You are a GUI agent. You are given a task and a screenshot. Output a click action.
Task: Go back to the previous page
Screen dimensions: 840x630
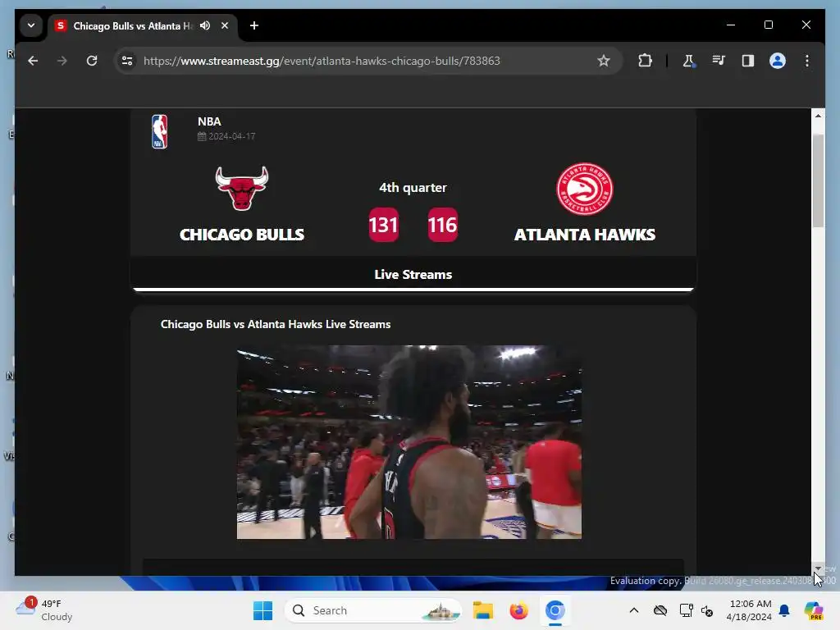(33, 61)
